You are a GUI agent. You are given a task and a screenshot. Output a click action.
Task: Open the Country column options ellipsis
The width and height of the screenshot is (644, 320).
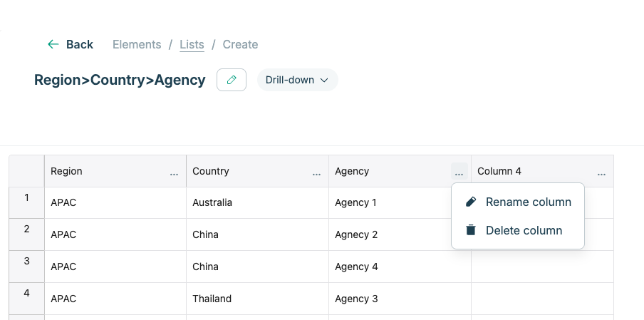coord(316,174)
